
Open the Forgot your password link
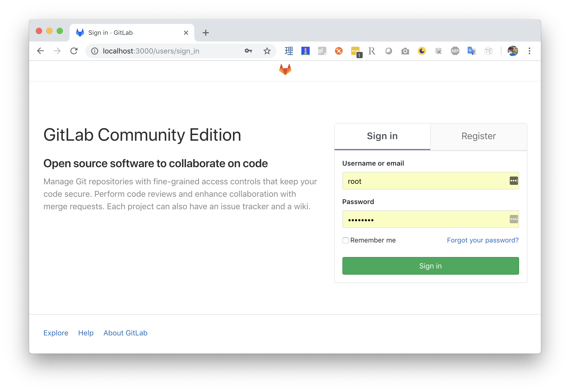click(482, 240)
